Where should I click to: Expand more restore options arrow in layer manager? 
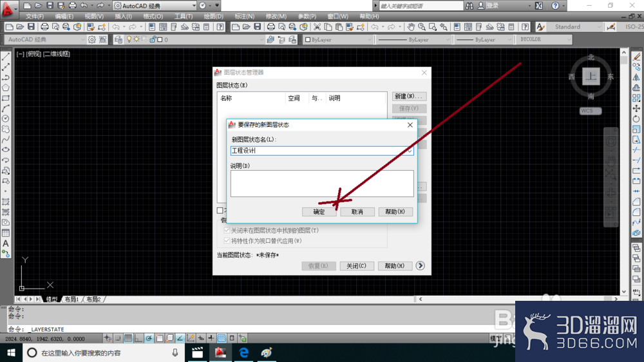pyautogui.click(x=420, y=265)
